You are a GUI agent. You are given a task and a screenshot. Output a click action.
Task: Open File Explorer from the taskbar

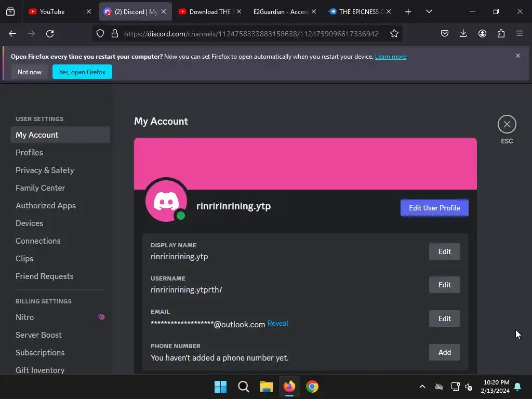[267, 387]
